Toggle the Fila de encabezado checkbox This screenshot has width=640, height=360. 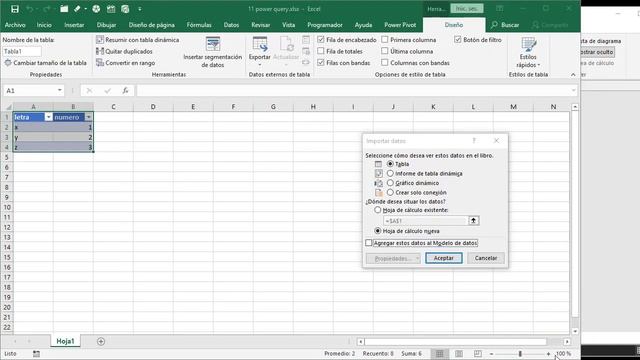pos(320,40)
